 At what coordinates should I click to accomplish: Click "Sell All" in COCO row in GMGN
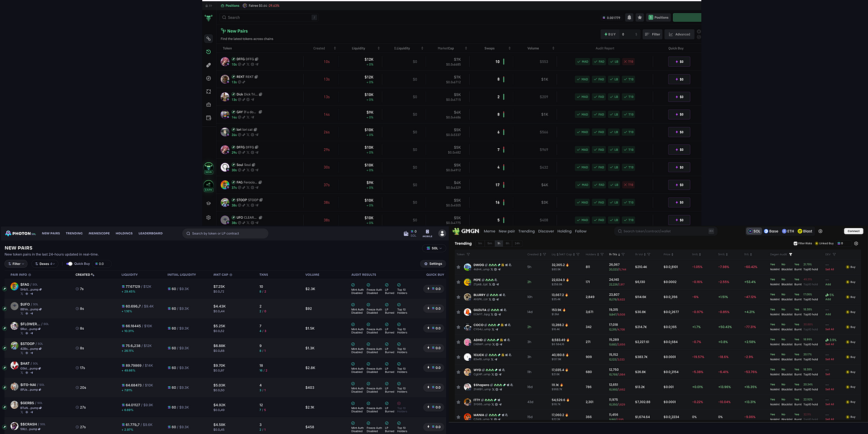[830, 329]
